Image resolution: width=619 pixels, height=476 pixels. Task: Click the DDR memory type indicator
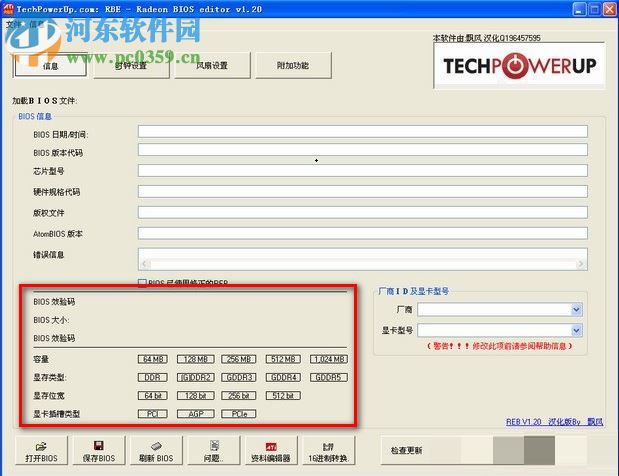coord(153,377)
